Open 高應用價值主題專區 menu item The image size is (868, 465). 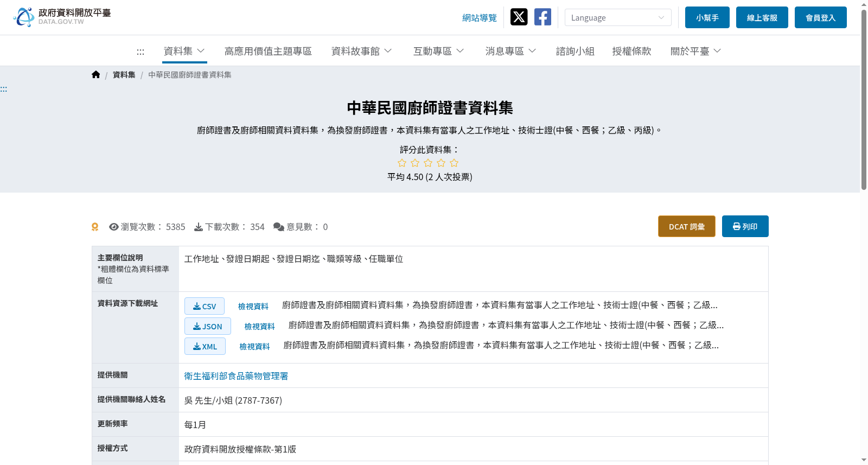(268, 51)
